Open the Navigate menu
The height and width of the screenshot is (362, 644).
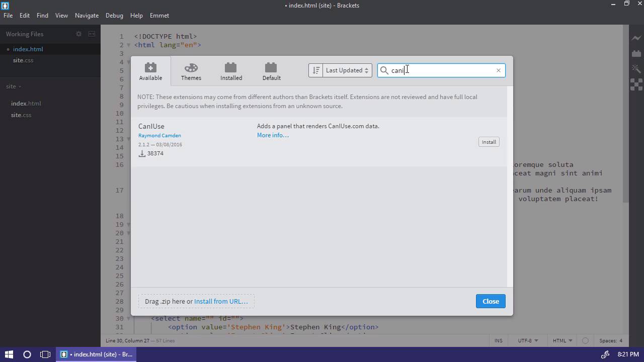[87, 16]
